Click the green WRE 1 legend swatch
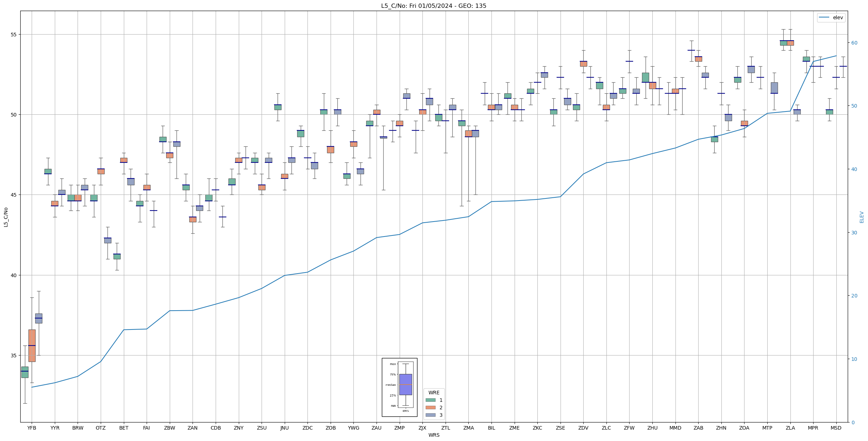868x441 pixels. pos(430,400)
